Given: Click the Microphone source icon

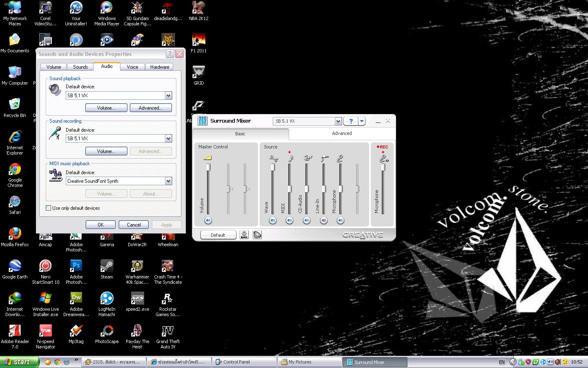Looking at the screenshot, I should [340, 158].
